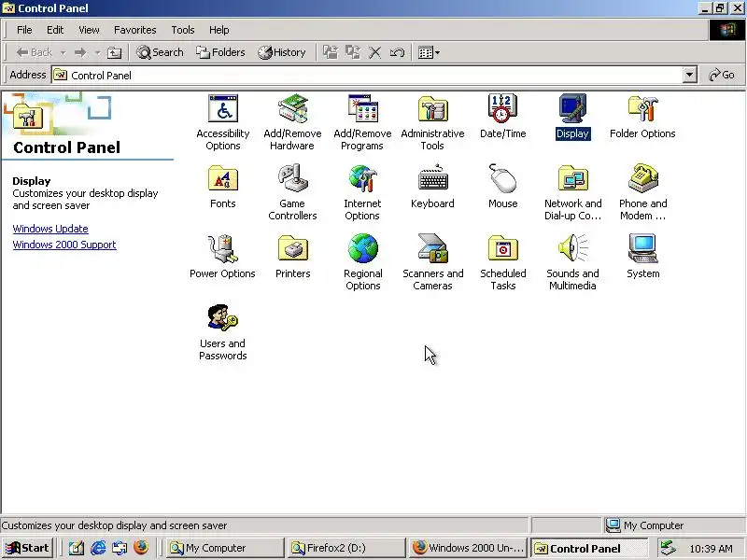Launch Firefox from Quick Launch
The width and height of the screenshot is (747, 560).
coord(141,548)
